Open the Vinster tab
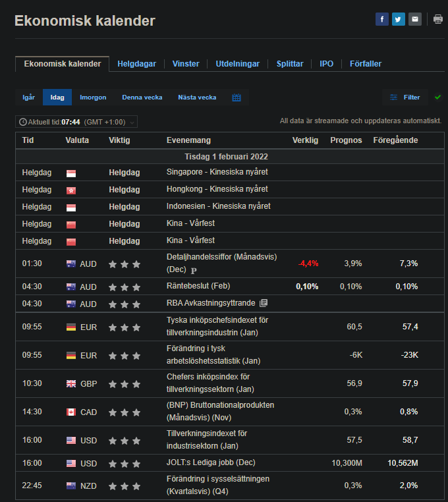Viewport: 448px width, 502px height. [186, 64]
